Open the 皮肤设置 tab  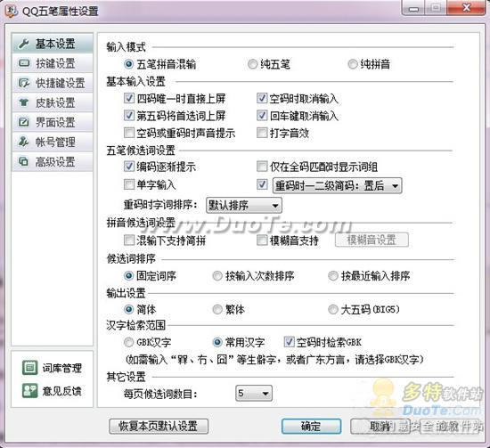tap(53, 102)
